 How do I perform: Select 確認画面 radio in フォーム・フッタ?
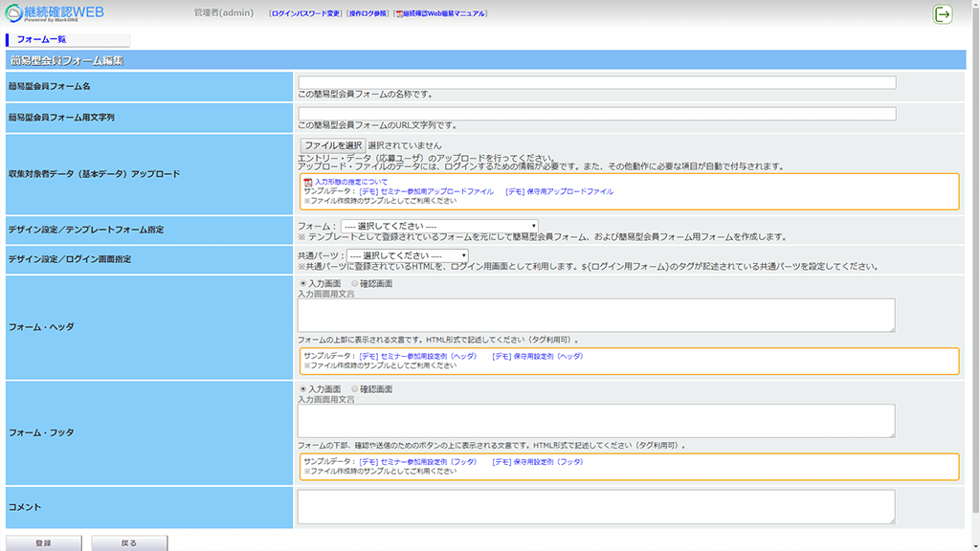pyautogui.click(x=354, y=389)
